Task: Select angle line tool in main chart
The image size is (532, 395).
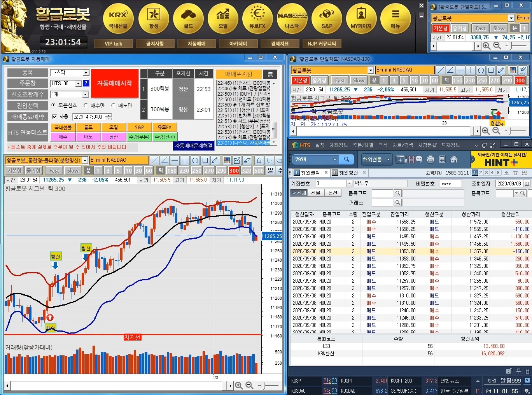Action: tap(164, 160)
